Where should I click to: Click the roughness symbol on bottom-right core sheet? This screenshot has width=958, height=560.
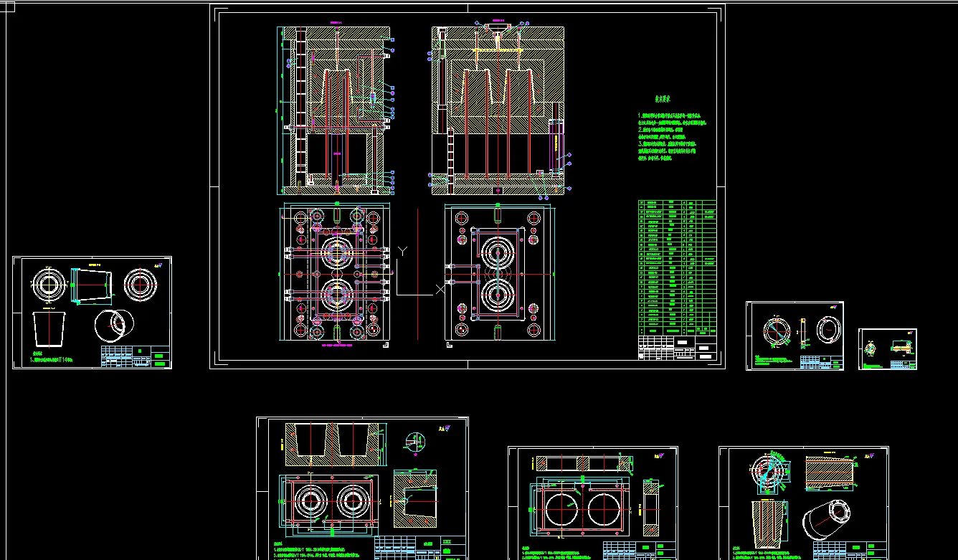point(871,456)
